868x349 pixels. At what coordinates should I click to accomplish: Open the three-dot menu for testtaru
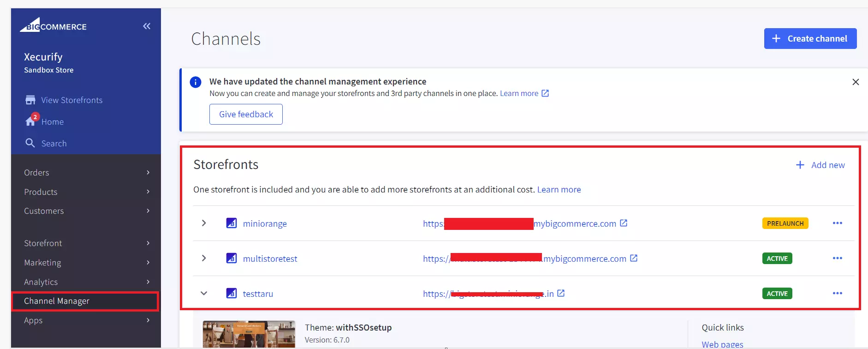point(838,293)
